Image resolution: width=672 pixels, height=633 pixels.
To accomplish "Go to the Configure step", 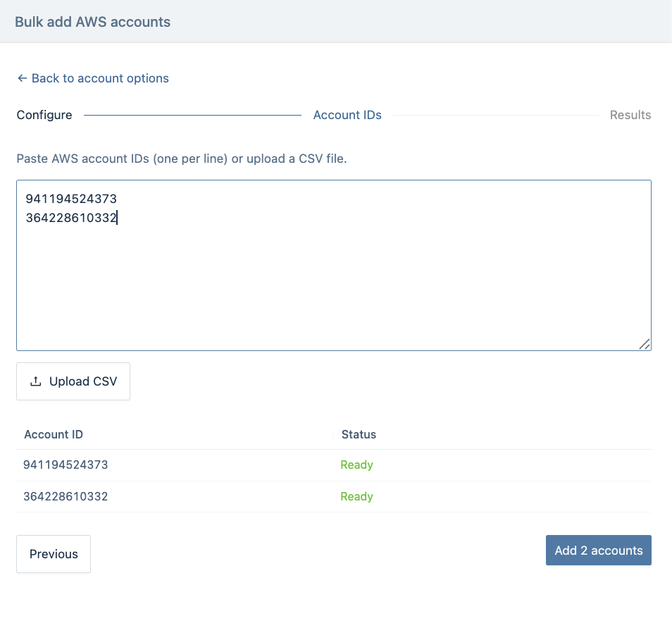I will (x=44, y=115).
